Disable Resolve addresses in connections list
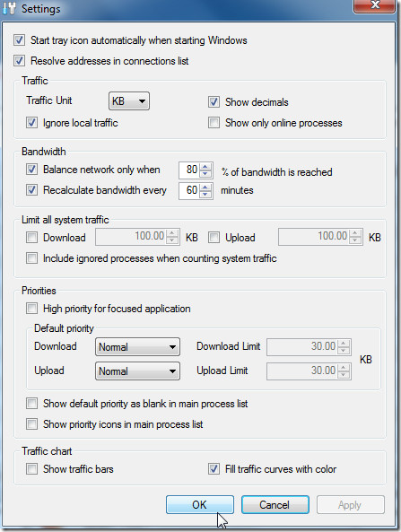 click(19, 61)
